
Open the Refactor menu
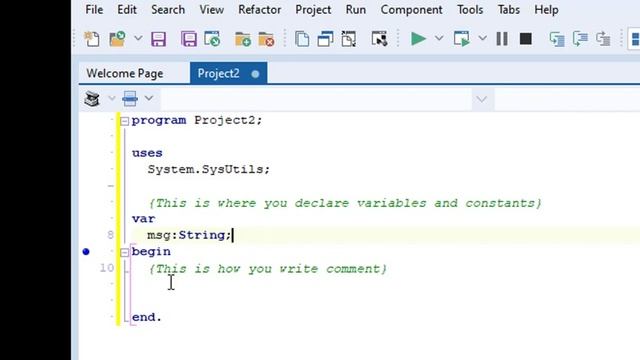pyautogui.click(x=259, y=10)
